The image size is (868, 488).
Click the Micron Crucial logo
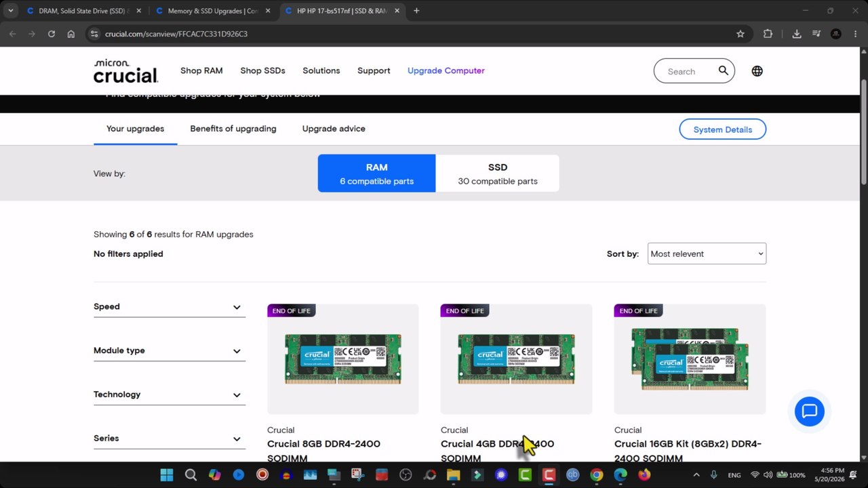click(125, 71)
